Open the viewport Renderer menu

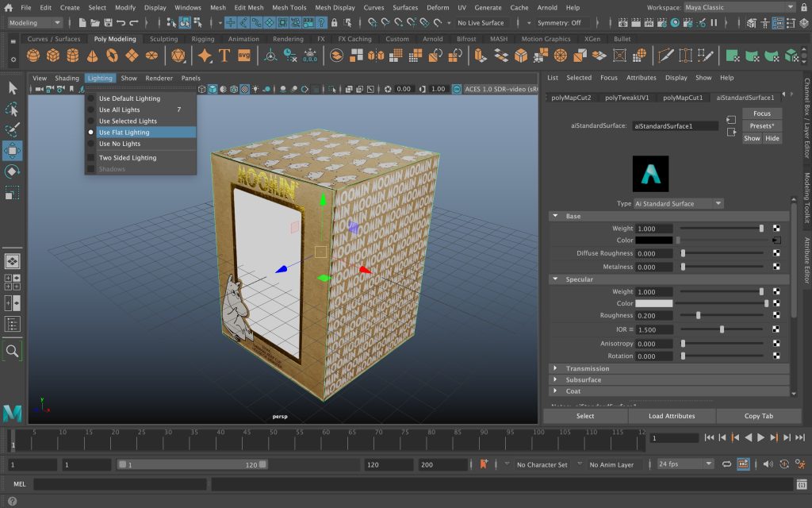(159, 79)
